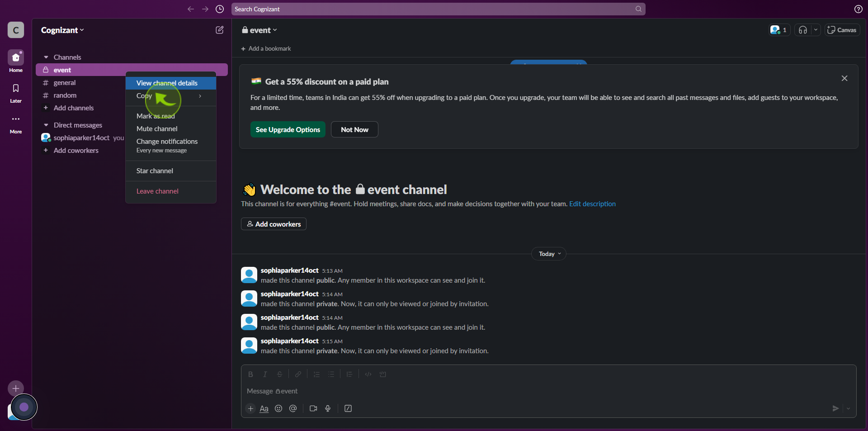The height and width of the screenshot is (431, 868).
Task: Click the send message arrow
Action: click(835, 408)
